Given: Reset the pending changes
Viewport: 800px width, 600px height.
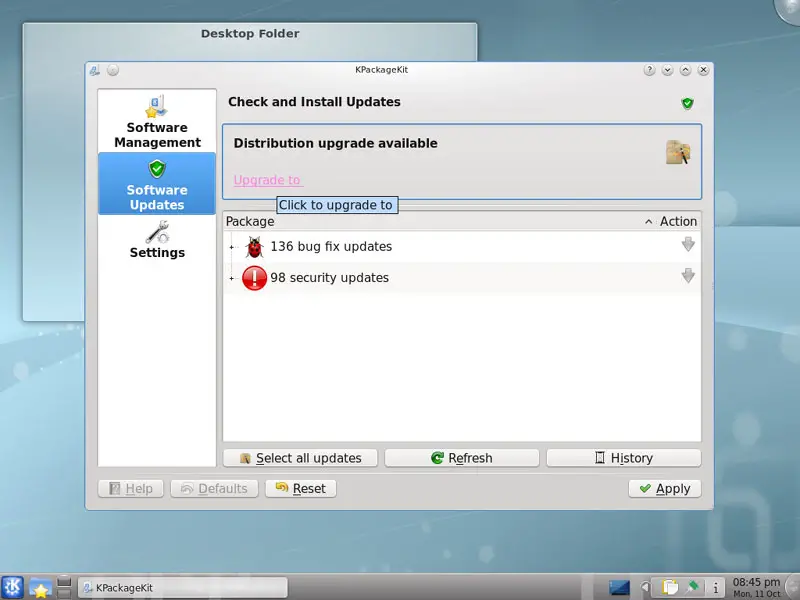Looking at the screenshot, I should (301, 488).
